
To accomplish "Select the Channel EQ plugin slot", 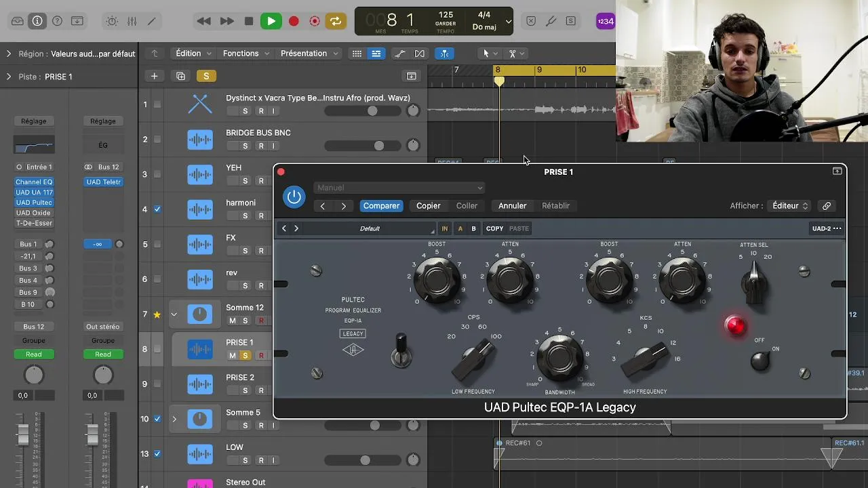I will coord(34,182).
